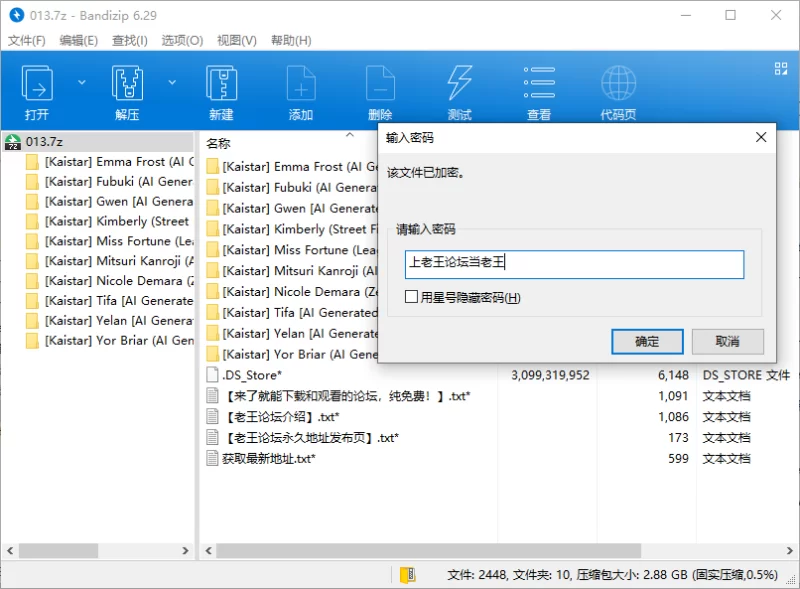Click the Bandizip logo in the title bar
The width and height of the screenshot is (800, 589).
click(x=16, y=15)
